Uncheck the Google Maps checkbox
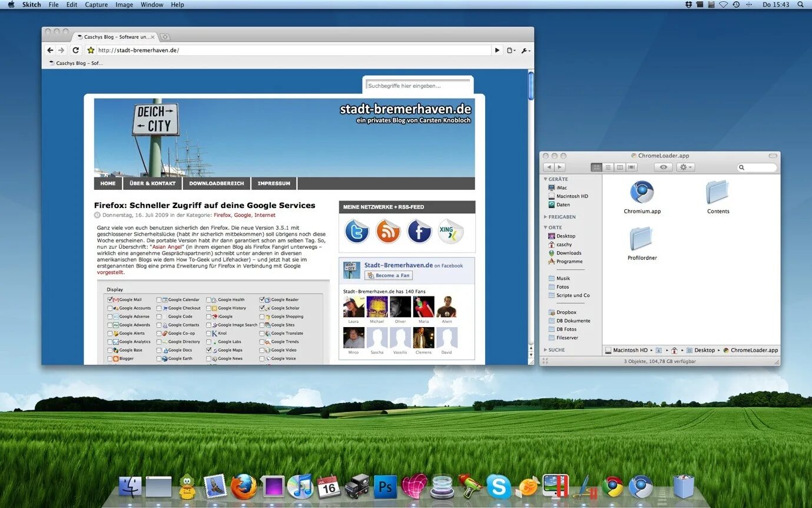The width and height of the screenshot is (812, 508). click(208, 350)
